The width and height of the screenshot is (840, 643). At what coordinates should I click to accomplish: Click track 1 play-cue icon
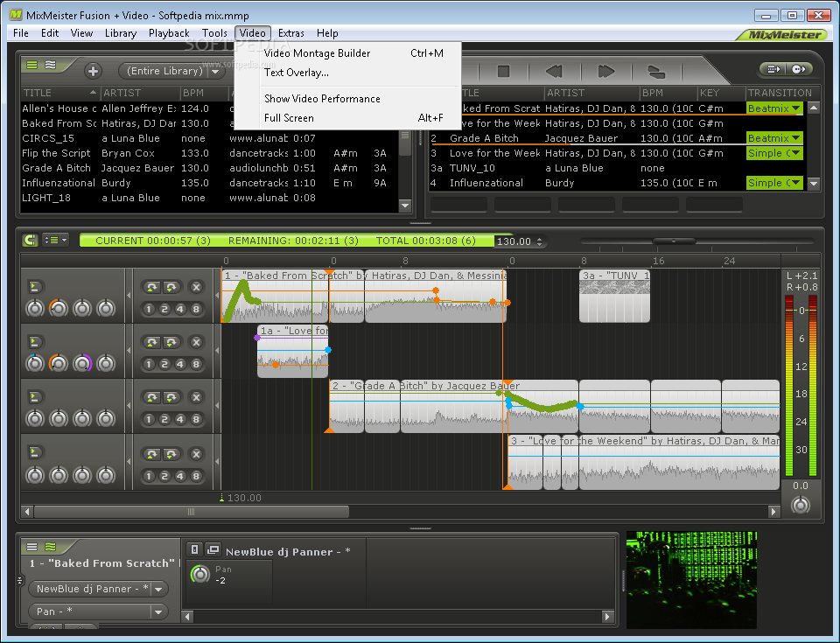(x=34, y=287)
